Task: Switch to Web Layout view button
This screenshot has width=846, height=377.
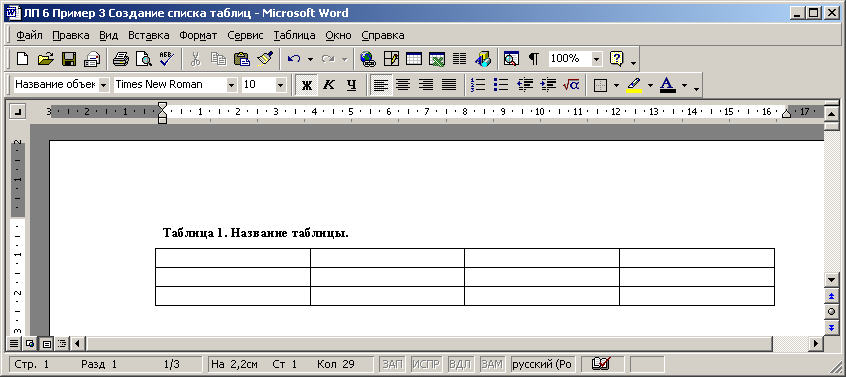Action: click(x=30, y=343)
